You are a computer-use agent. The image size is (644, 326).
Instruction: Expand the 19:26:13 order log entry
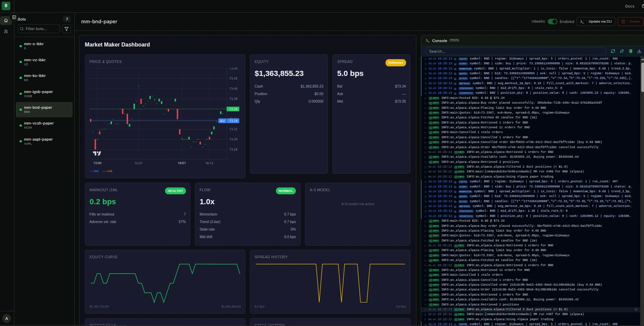click(x=425, y=64)
